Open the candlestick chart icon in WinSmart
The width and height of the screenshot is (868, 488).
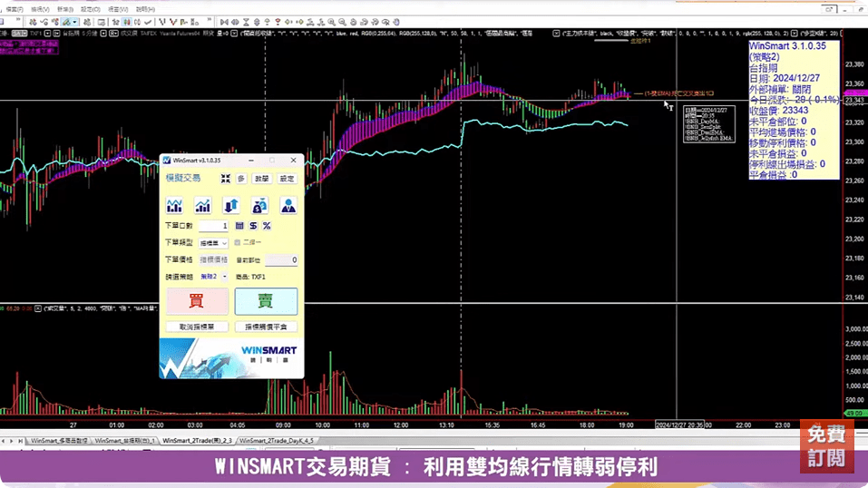(174, 206)
